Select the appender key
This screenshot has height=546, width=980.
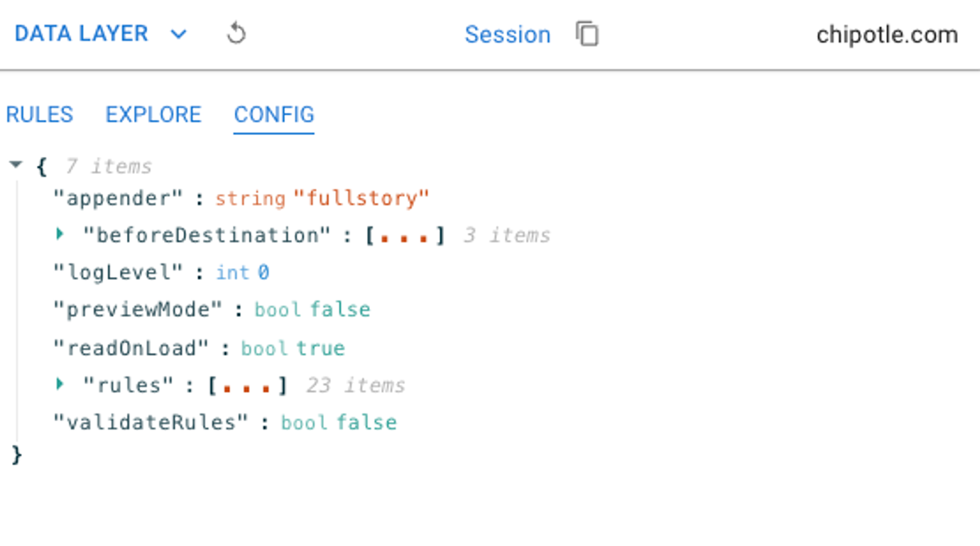[x=118, y=199]
